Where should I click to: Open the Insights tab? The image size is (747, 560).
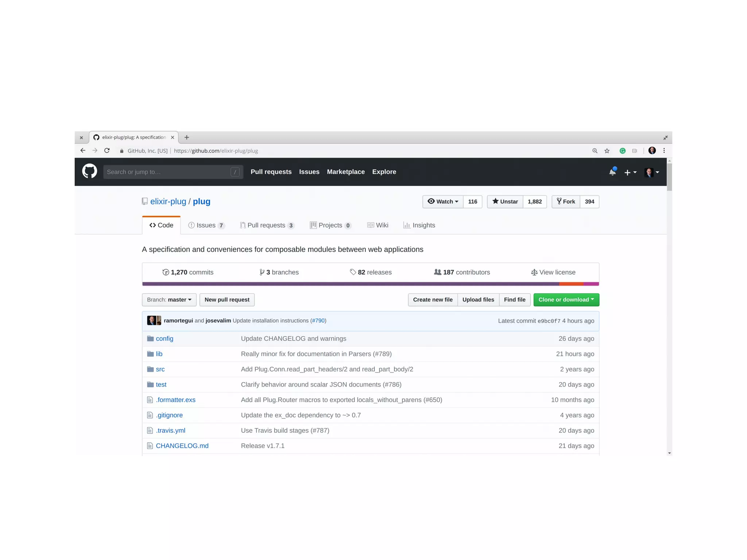(x=419, y=225)
